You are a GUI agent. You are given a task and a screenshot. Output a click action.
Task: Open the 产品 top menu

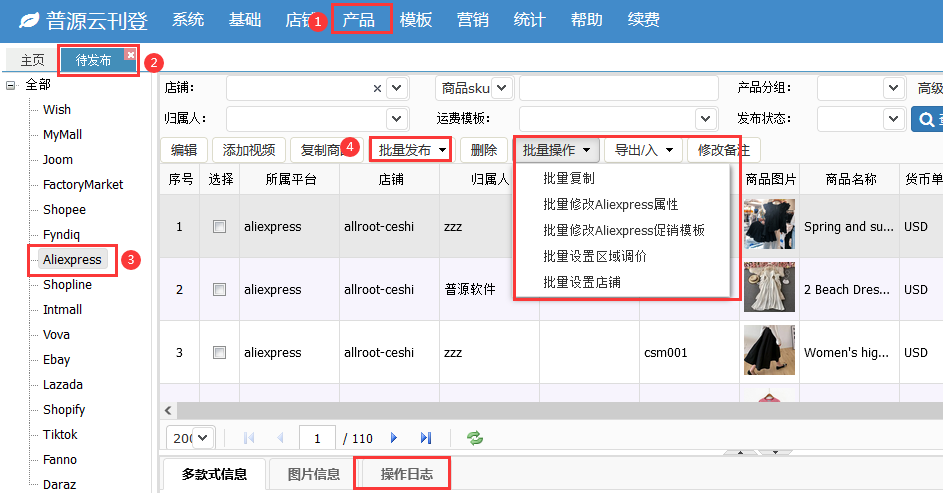[x=358, y=20]
